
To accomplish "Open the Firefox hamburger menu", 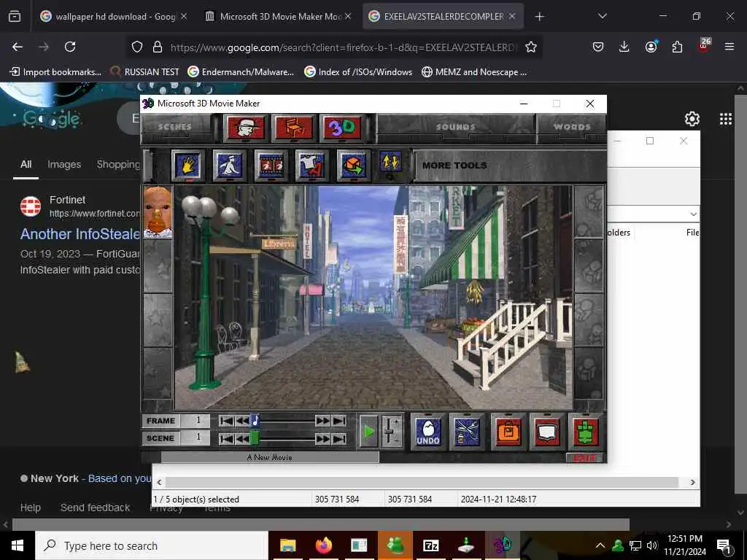I will tap(729, 47).
